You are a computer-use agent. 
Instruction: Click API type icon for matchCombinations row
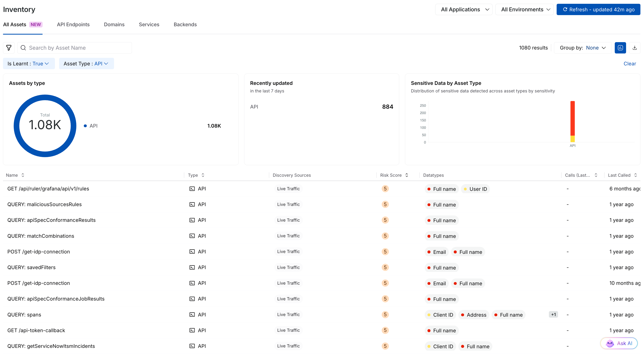(192, 236)
